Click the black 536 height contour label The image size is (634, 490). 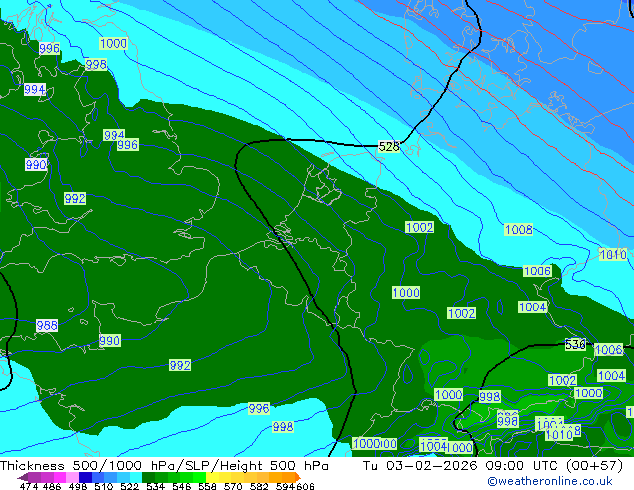pyautogui.click(x=575, y=344)
